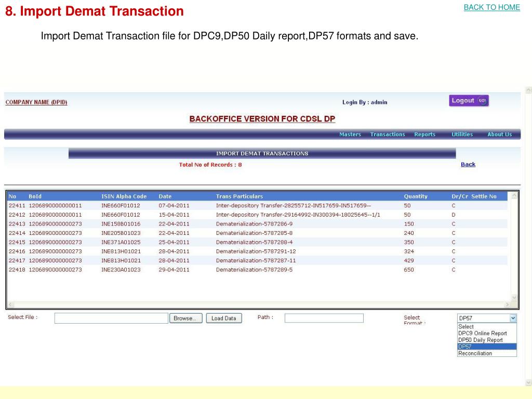Click the grid's horizontal scrollbar left arrow
Image resolution: width=532 pixels, height=399 pixels.
[x=11, y=304]
